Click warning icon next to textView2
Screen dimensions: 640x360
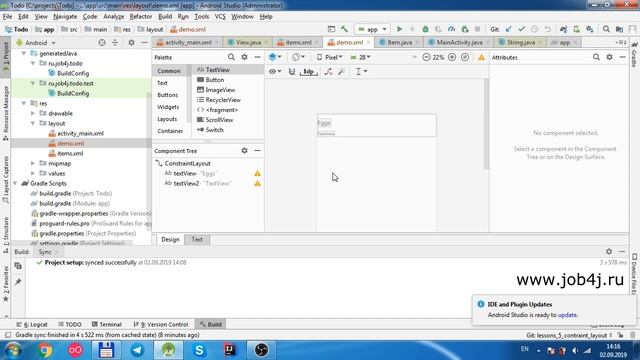point(257,183)
